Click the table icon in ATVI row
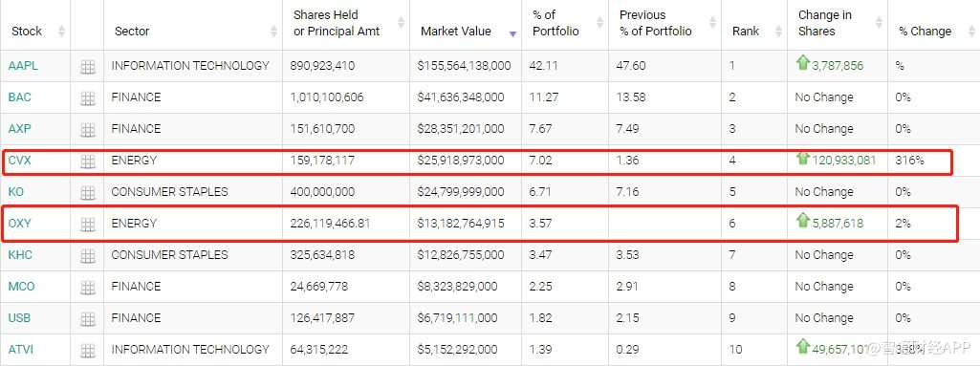980x366 pixels. click(x=88, y=350)
